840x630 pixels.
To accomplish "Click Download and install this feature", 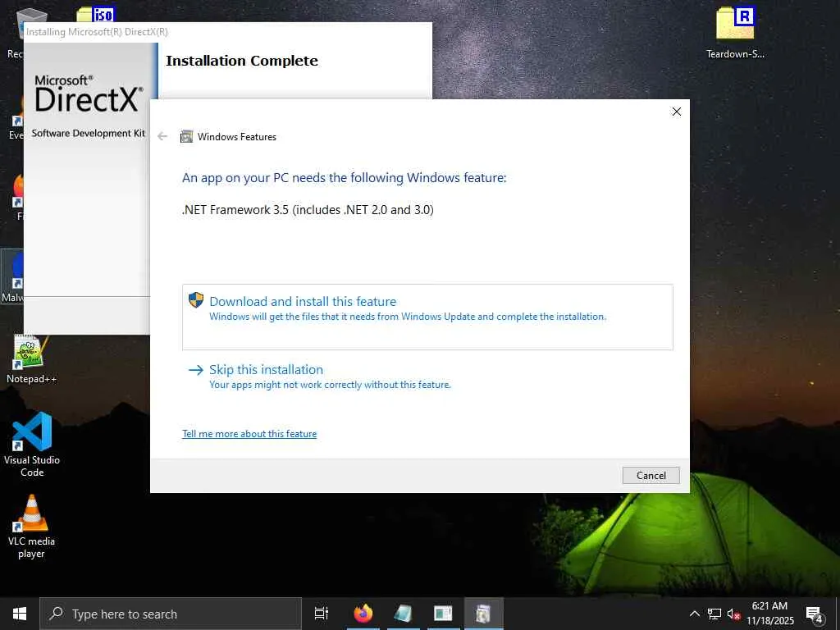I will click(x=427, y=317).
